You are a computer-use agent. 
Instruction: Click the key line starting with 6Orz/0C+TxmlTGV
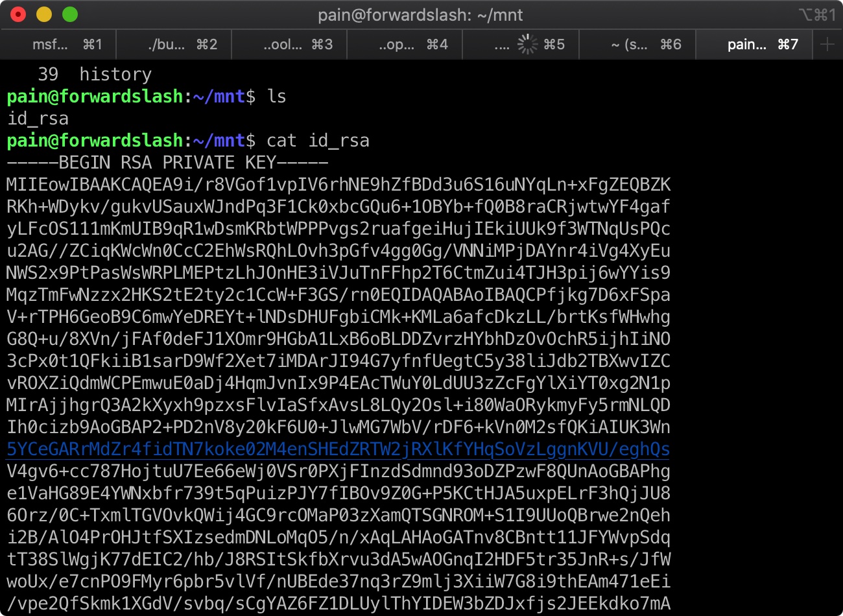(x=338, y=515)
